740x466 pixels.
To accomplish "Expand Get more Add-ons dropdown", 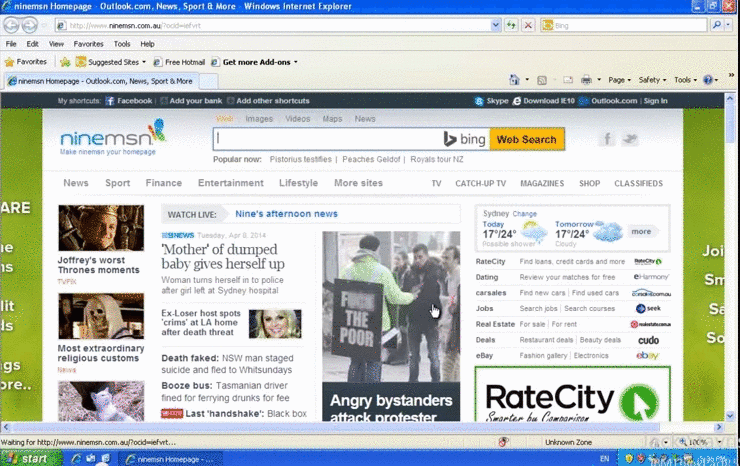I will (x=296, y=62).
